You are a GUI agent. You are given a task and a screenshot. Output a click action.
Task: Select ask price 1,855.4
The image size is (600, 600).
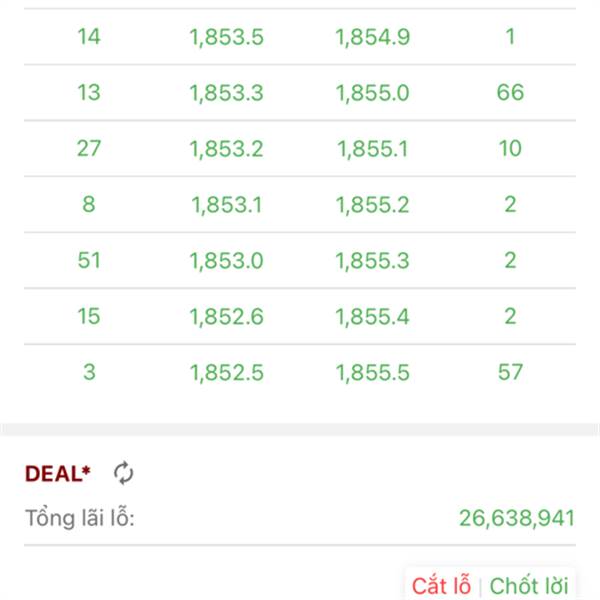[373, 317]
